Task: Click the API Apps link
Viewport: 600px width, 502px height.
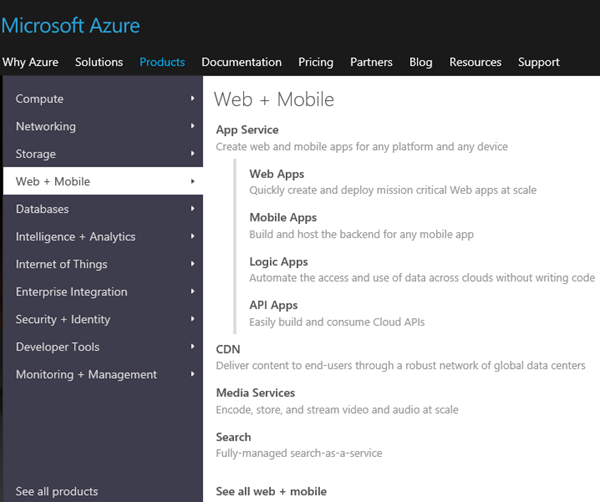Action: click(273, 305)
